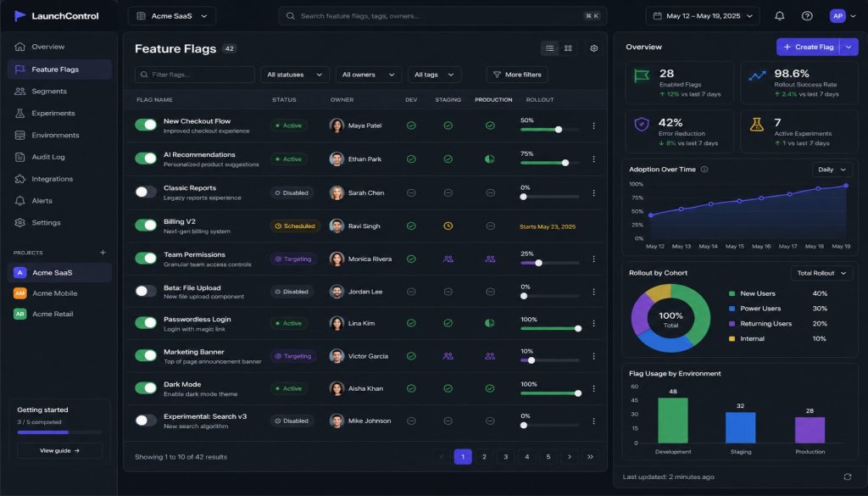This screenshot has height=496, width=868.
Task: Open row menu for Experimental: Search v3
Action: coord(593,421)
